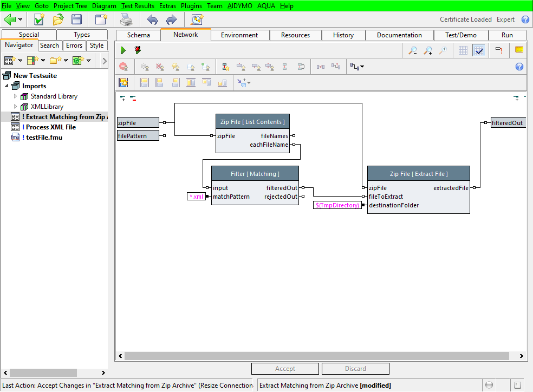533x392 pixels.
Task: Open the Test Results menu
Action: click(138, 5)
